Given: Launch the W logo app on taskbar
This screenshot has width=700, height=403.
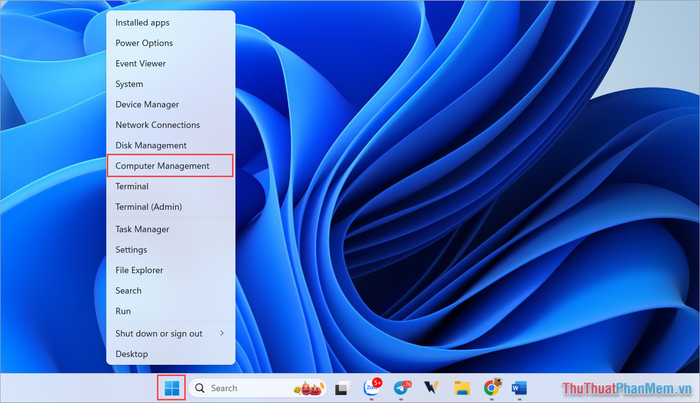Looking at the screenshot, I should pos(431,388).
